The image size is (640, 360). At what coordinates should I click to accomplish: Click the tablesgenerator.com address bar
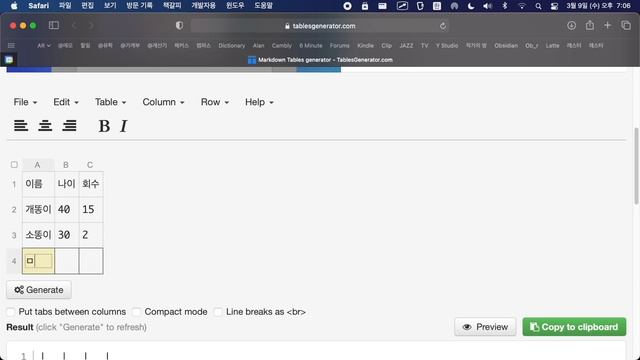320,26
